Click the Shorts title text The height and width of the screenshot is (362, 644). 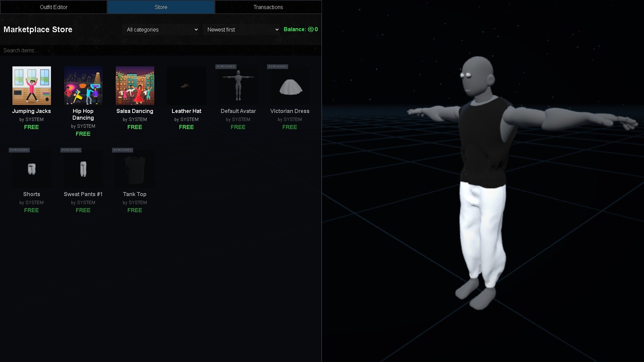point(32,194)
